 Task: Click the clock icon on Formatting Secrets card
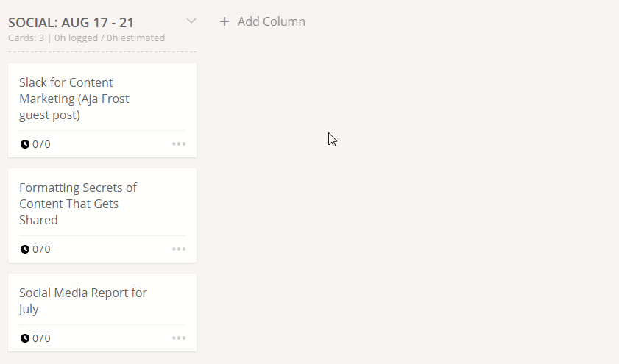point(25,249)
